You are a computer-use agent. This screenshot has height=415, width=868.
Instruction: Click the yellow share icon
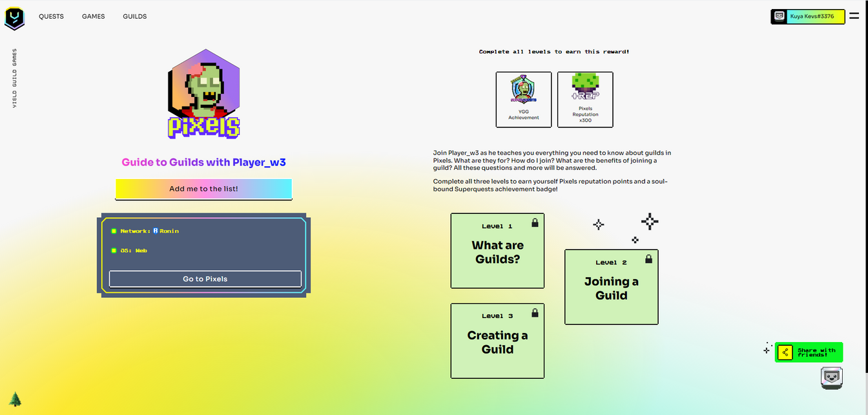(785, 352)
